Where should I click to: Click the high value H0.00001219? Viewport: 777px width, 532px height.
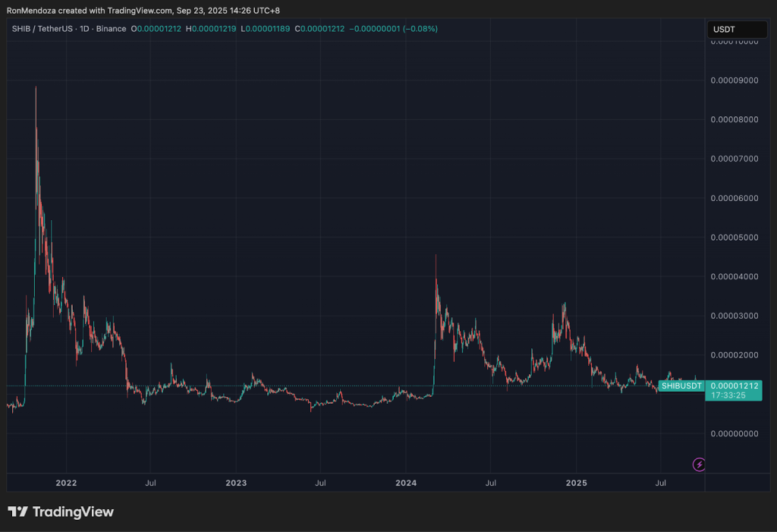pyautogui.click(x=211, y=29)
